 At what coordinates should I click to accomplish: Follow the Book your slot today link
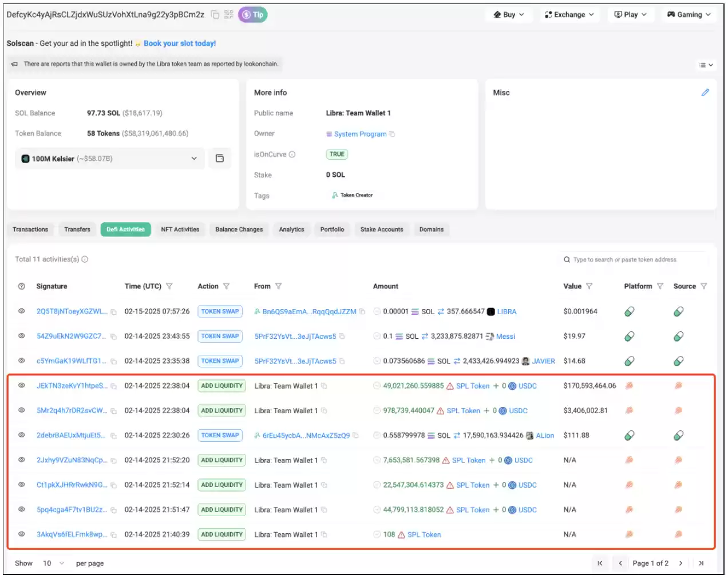(180, 43)
